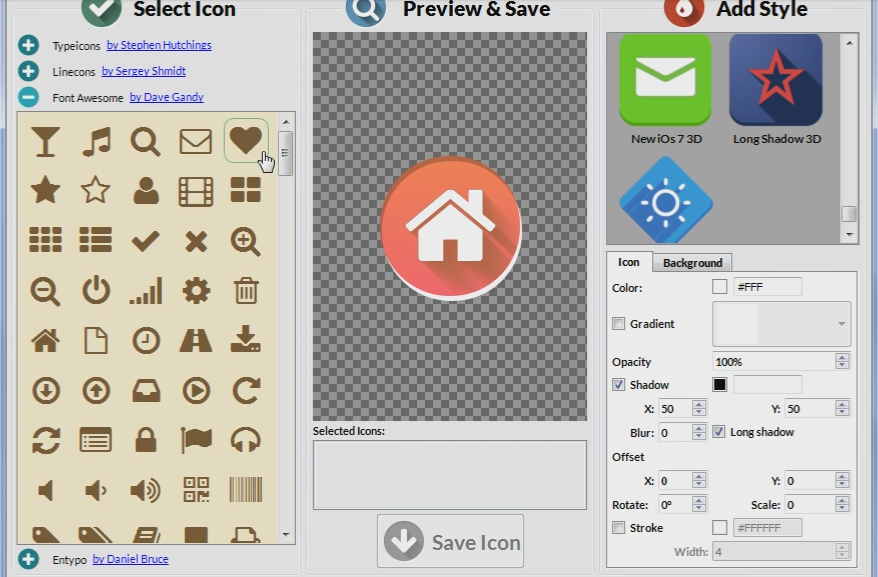
Task: Pick the power button icon
Action: (x=96, y=291)
